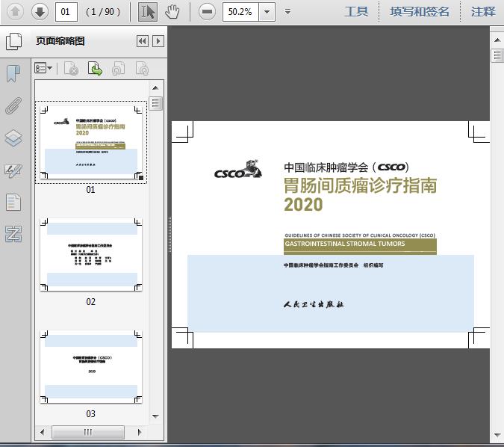Open the zoom level dropdown arrow

coord(267,12)
